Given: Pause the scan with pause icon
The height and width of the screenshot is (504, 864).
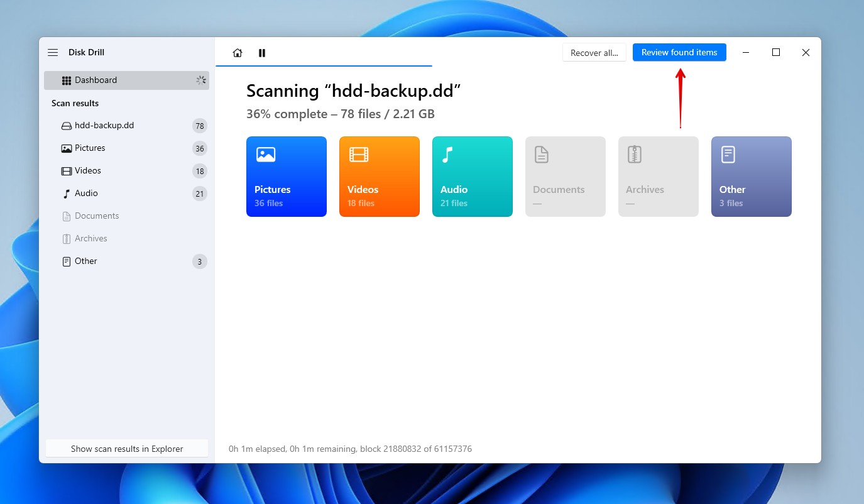Looking at the screenshot, I should coord(262,53).
